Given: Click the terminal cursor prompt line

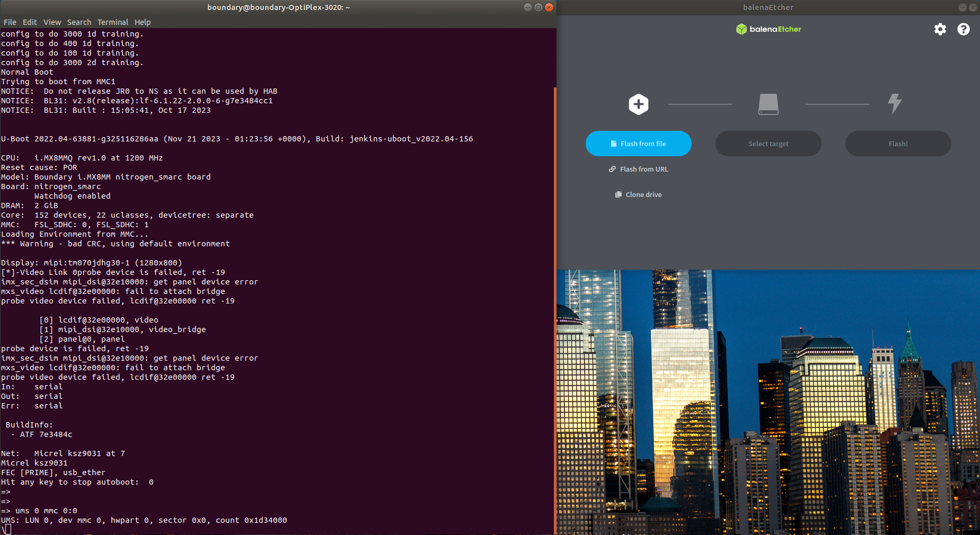Looking at the screenshot, I should tap(7, 529).
